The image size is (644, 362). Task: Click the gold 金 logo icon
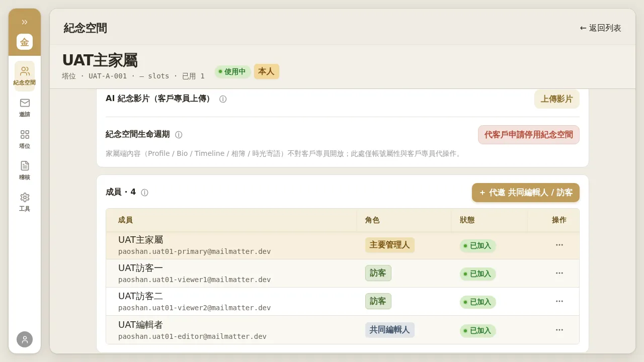25,42
